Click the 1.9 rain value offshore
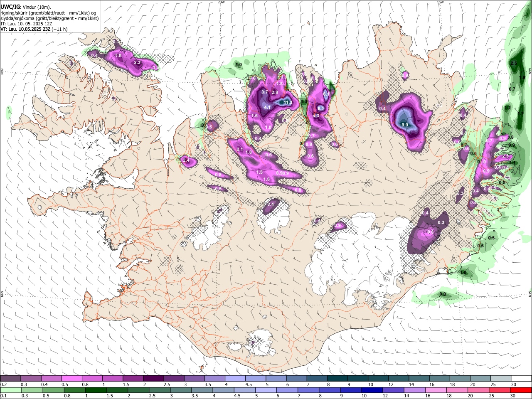Screen dimensions: 532x399 (522, 78)
